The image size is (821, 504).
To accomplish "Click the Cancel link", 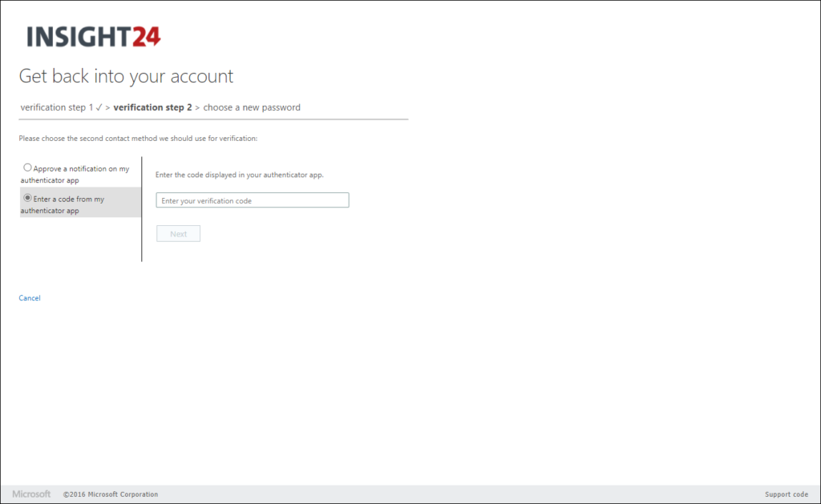I will [29, 297].
